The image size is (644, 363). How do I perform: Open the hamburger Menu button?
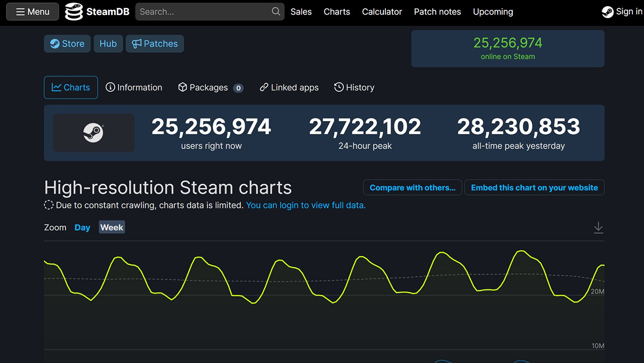click(32, 12)
